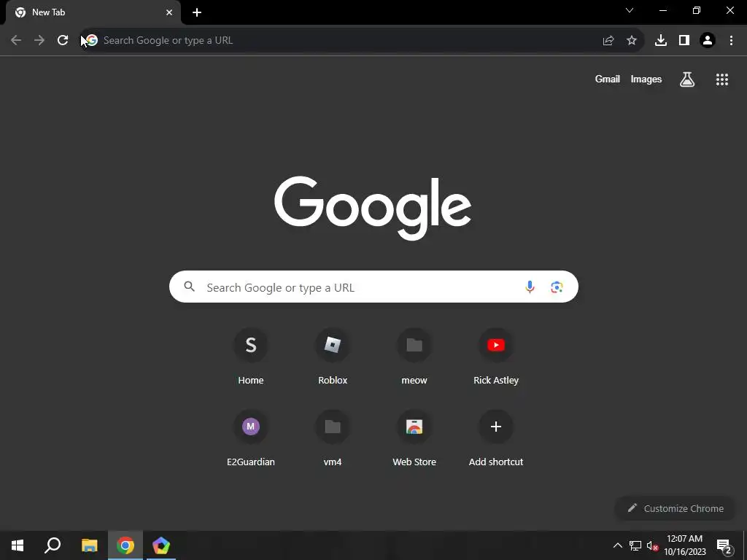Screen dimensions: 747x560
Task: Open the Google apps grid
Action: 722,79
